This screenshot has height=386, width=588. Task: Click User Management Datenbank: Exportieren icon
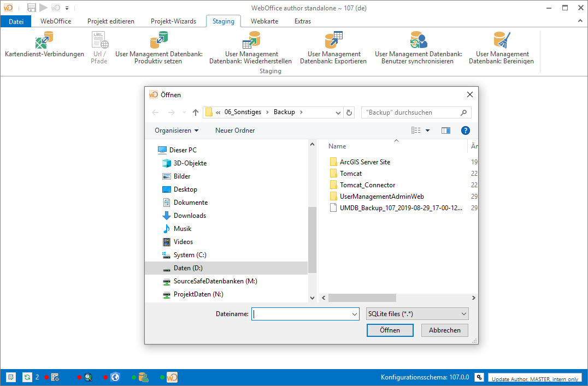tap(333, 40)
